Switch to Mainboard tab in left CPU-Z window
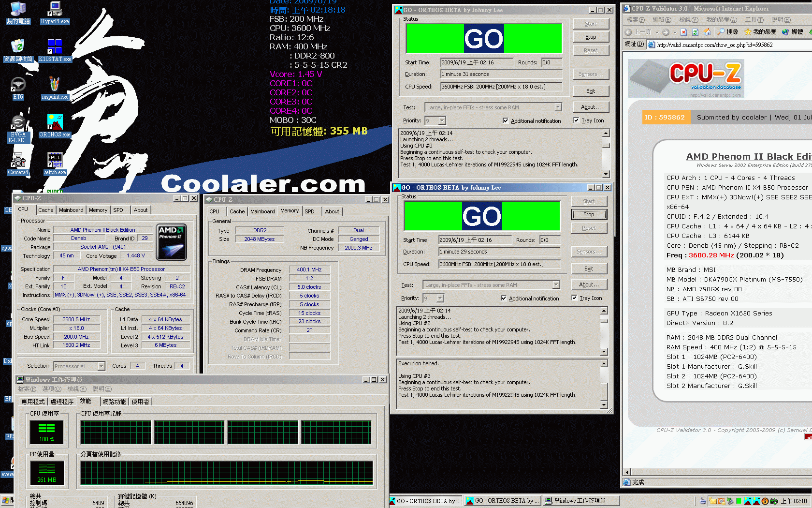Viewport: 812px width, 508px height. pos(71,210)
